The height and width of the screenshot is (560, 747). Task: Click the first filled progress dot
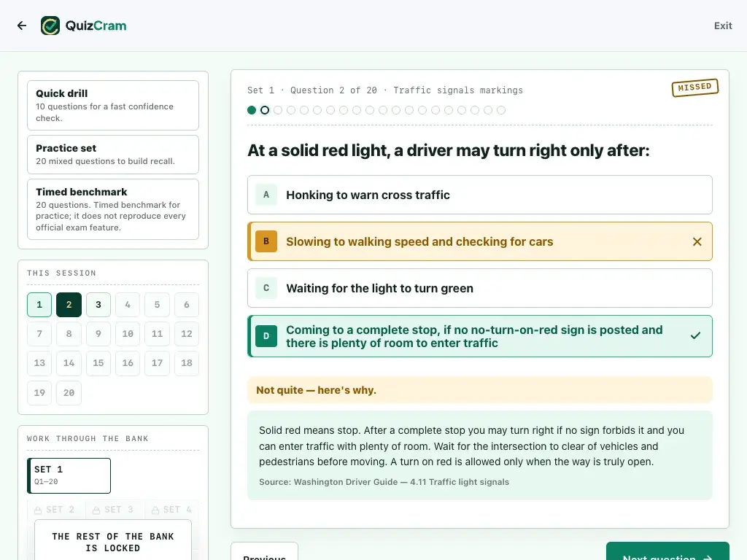point(252,111)
